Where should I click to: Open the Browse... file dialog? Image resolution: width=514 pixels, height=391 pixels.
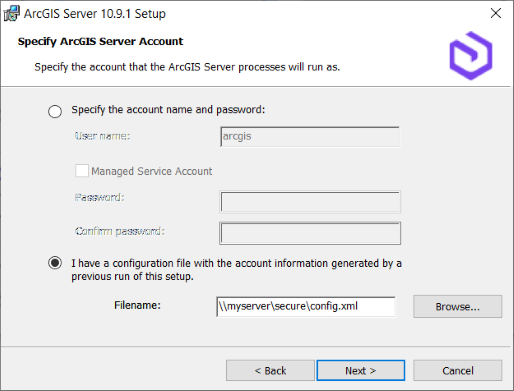pyautogui.click(x=458, y=306)
